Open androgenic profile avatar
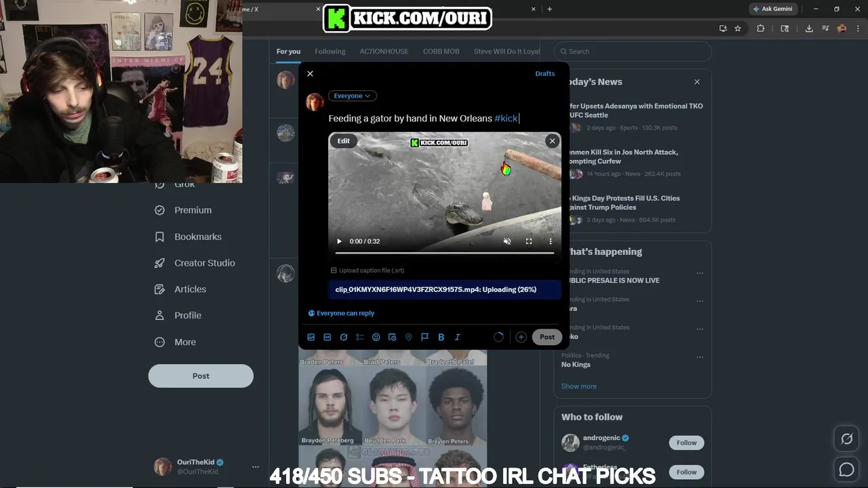The image size is (868, 488). click(x=570, y=443)
